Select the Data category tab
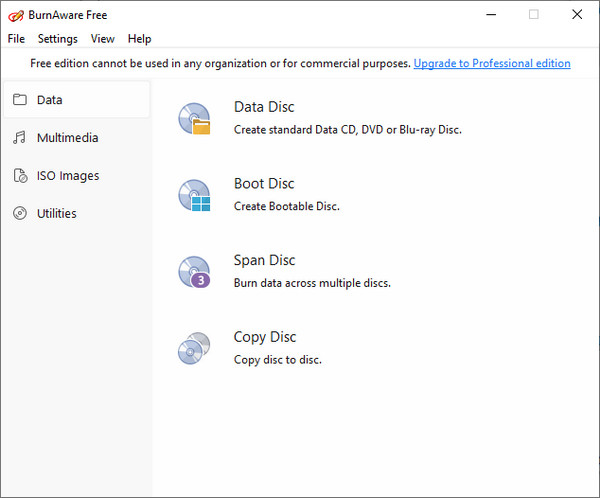This screenshot has height=498, width=600. tap(77, 100)
